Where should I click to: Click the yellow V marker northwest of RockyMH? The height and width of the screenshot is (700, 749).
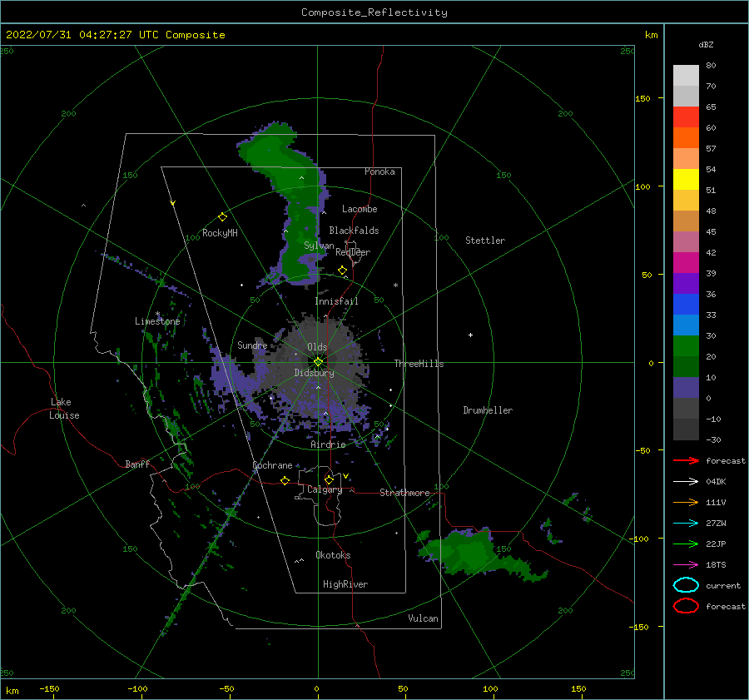173,203
